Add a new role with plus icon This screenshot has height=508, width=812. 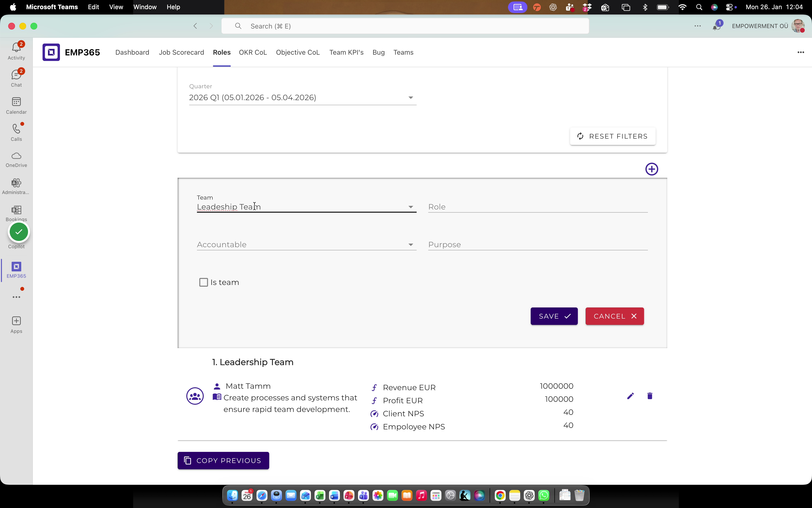tap(652, 169)
